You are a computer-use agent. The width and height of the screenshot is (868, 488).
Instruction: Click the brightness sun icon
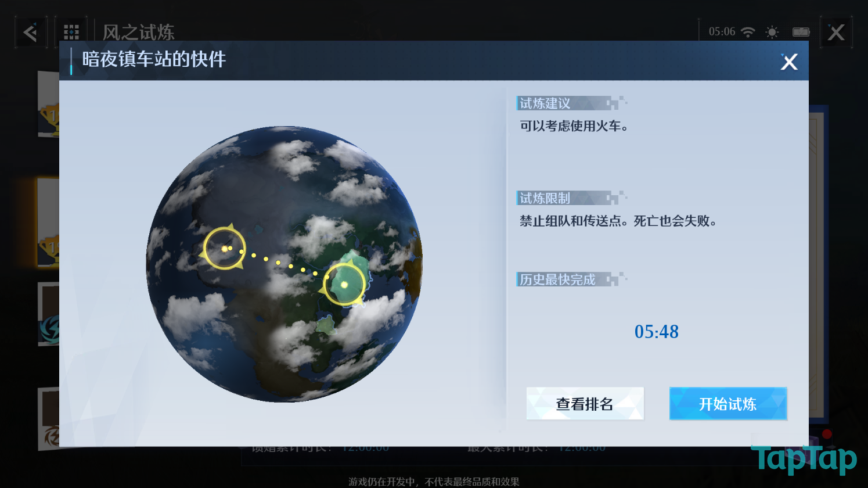(772, 32)
